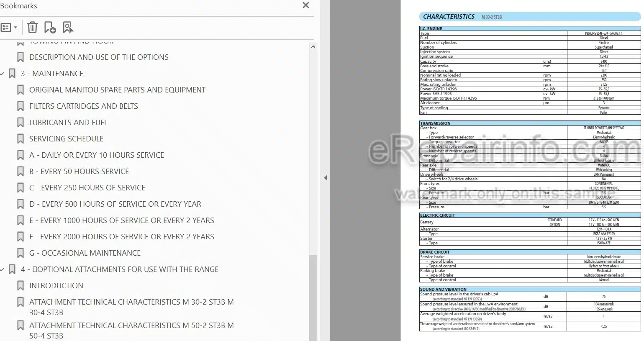
Task: Click bookmark icon beside G - OCCASIONAL MAINTENANCE
Action: 20,253
